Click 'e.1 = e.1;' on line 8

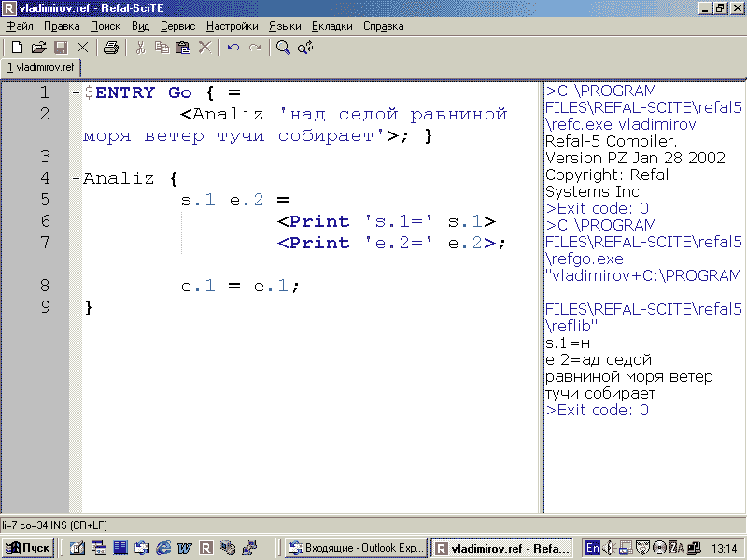(x=241, y=286)
